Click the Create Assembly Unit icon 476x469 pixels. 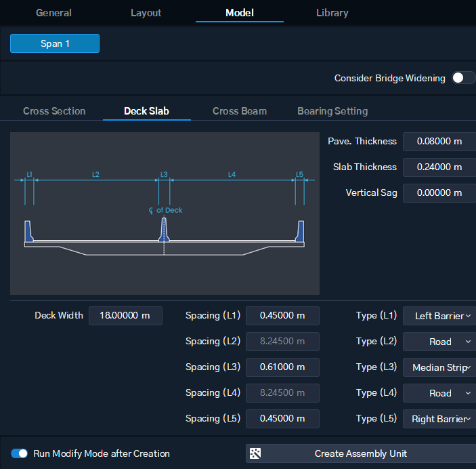point(255,453)
